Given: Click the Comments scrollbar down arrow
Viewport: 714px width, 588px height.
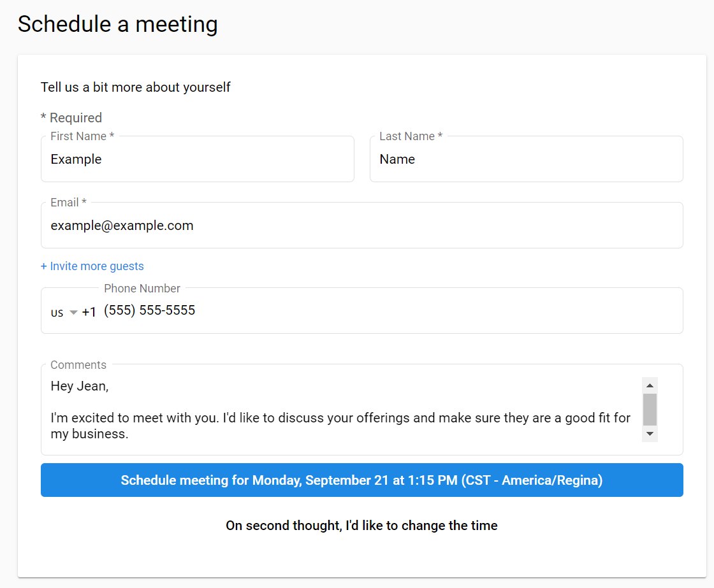Looking at the screenshot, I should [x=650, y=434].
